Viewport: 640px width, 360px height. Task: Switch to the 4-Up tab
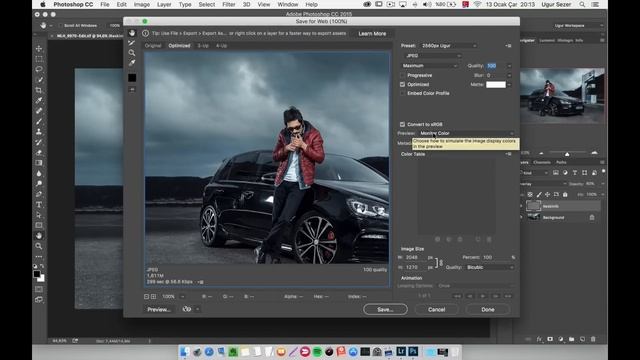(x=221, y=46)
